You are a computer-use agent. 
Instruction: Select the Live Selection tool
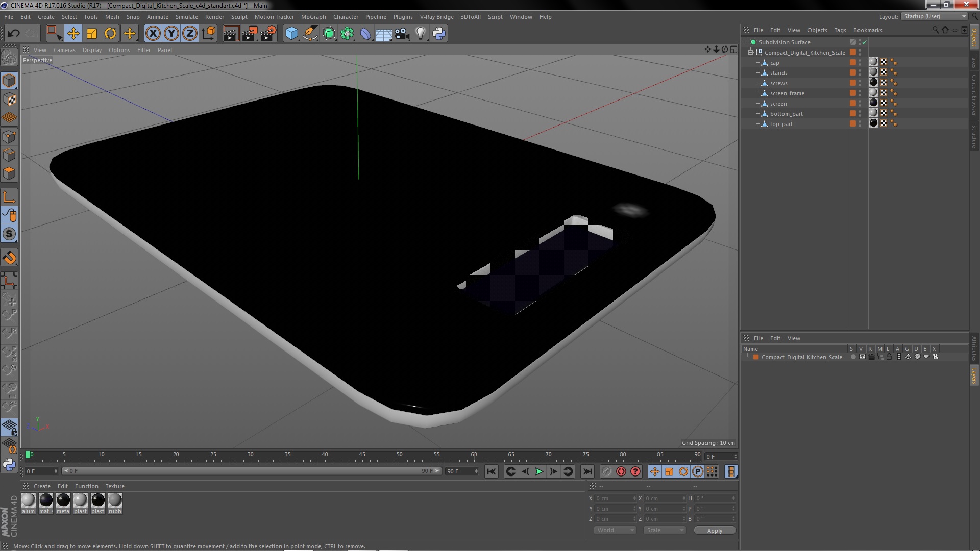pyautogui.click(x=54, y=34)
